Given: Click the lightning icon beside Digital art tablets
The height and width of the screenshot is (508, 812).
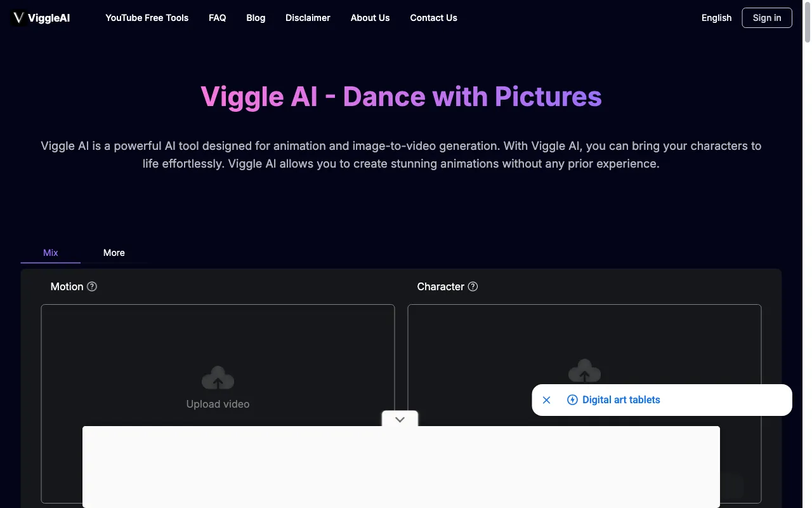Looking at the screenshot, I should 572,400.
